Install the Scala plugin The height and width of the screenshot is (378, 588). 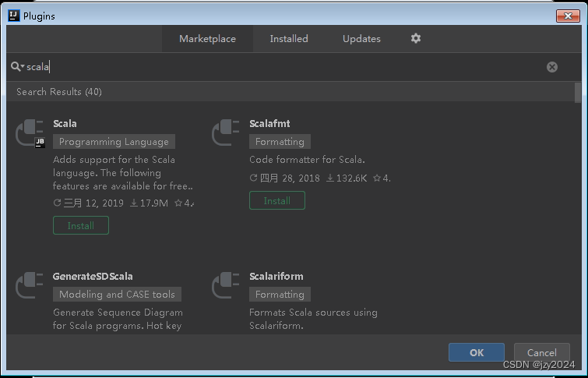(81, 225)
